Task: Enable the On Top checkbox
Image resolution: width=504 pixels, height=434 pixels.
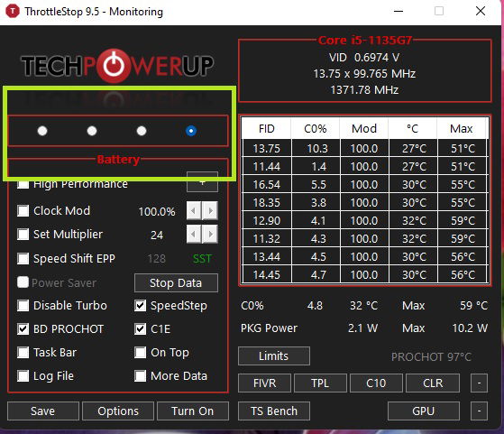Action: pos(140,352)
